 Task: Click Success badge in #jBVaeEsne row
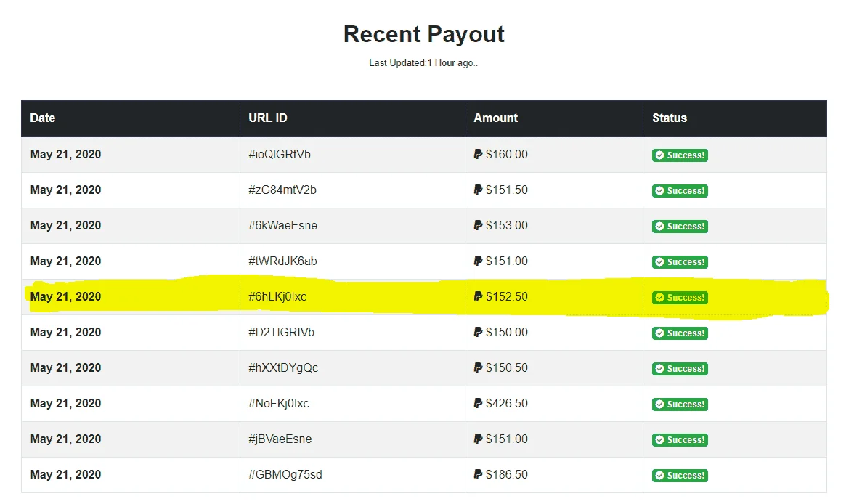(x=680, y=440)
